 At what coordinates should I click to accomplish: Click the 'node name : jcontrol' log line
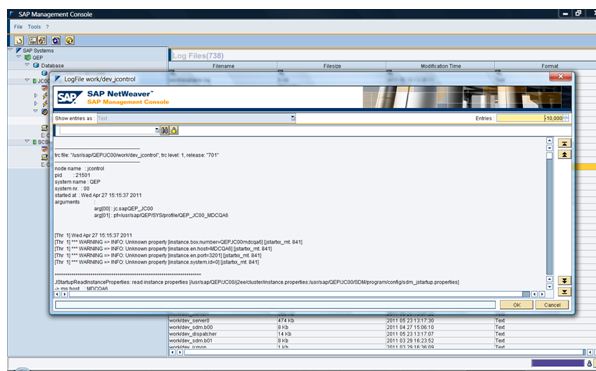pyautogui.click(x=79, y=168)
